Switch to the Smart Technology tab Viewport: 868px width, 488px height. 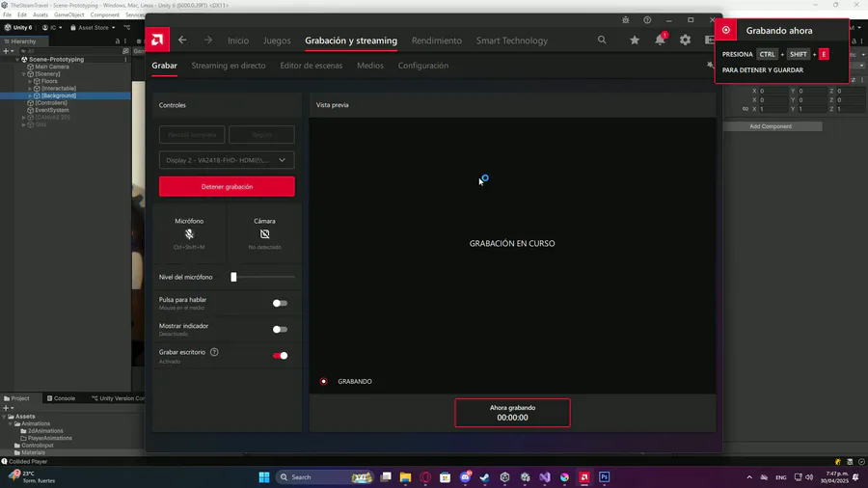tap(512, 41)
